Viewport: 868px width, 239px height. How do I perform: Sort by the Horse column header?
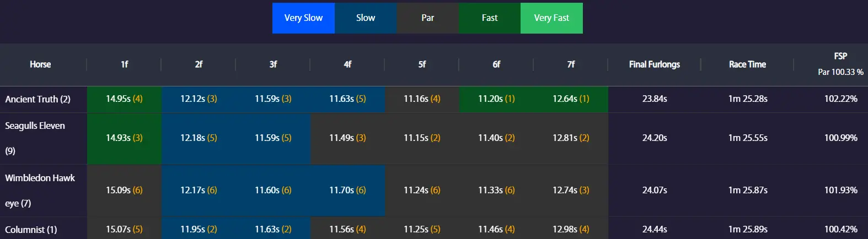click(40, 64)
